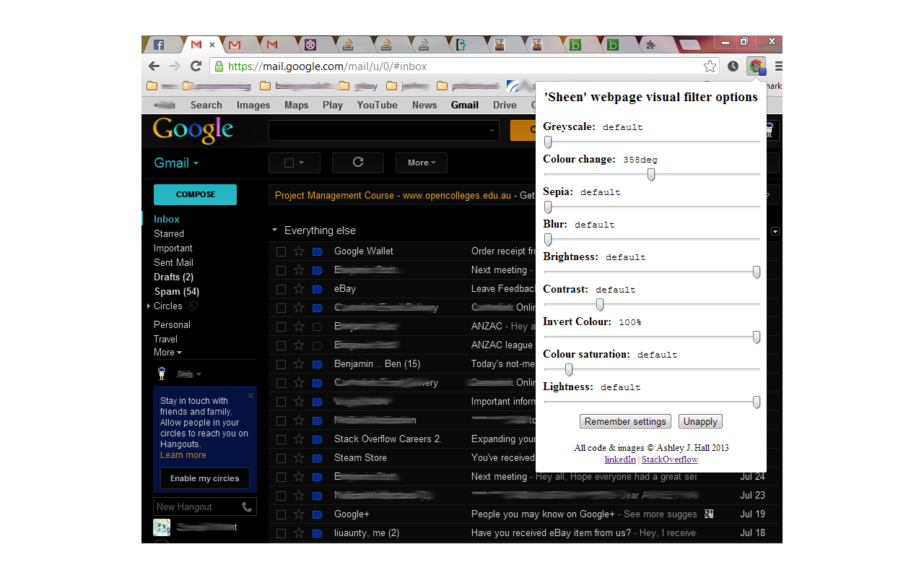Click the Enable my circles button
Screen dimensions: 924x578
coord(205,478)
